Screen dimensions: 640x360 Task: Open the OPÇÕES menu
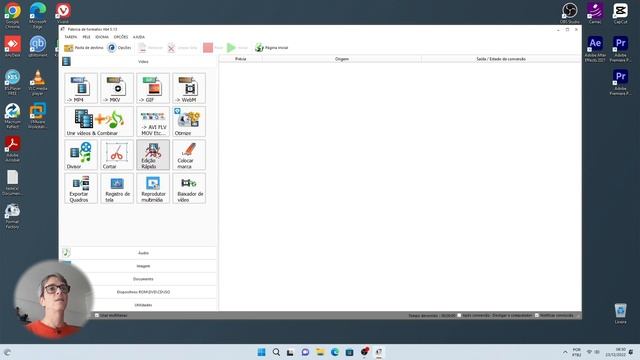[x=121, y=37]
